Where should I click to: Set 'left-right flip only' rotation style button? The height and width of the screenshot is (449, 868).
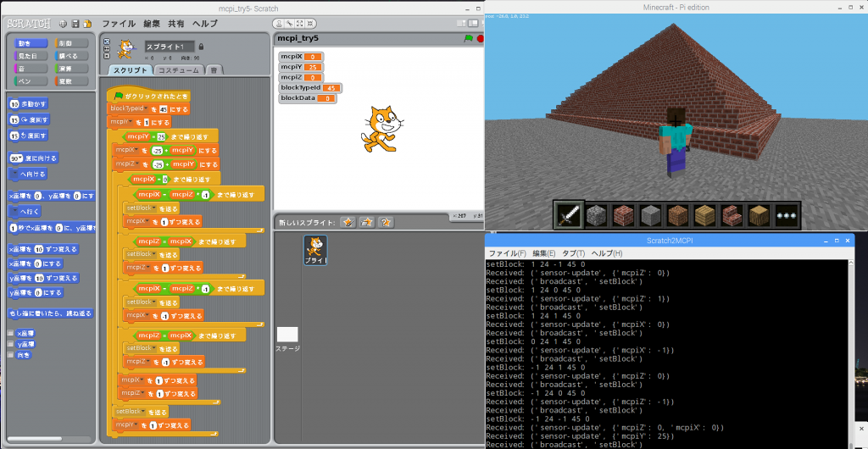pos(107,48)
